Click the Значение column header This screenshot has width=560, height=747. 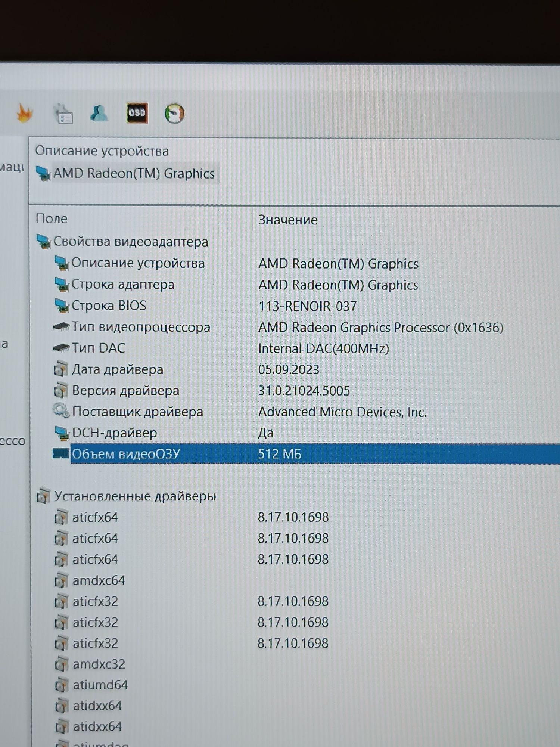tap(288, 220)
